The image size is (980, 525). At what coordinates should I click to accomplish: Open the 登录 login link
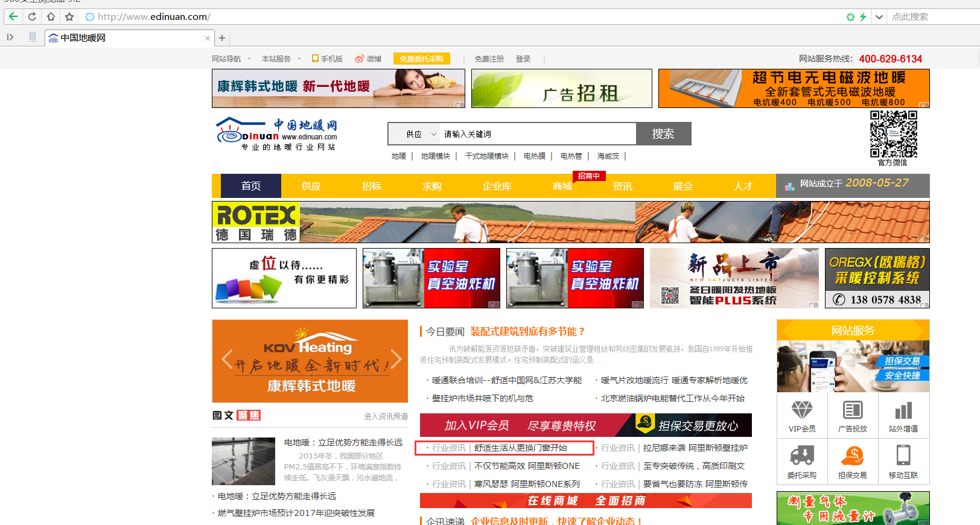523,59
